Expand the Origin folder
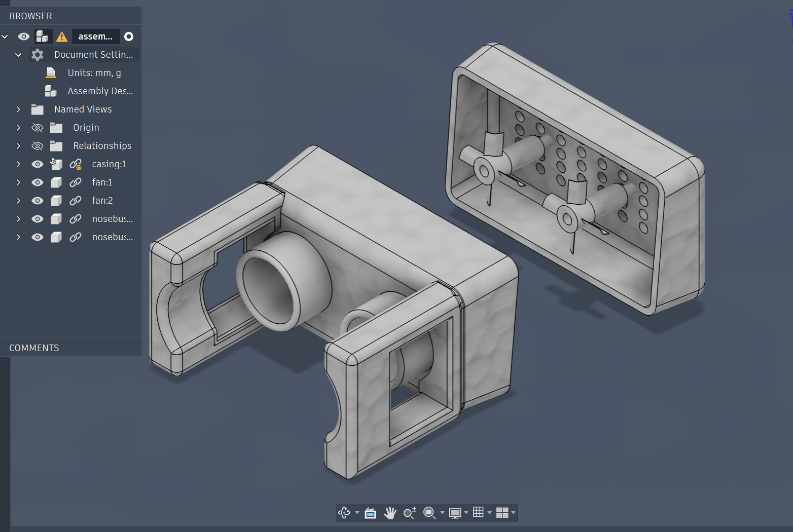The height and width of the screenshot is (532, 793). (x=18, y=128)
